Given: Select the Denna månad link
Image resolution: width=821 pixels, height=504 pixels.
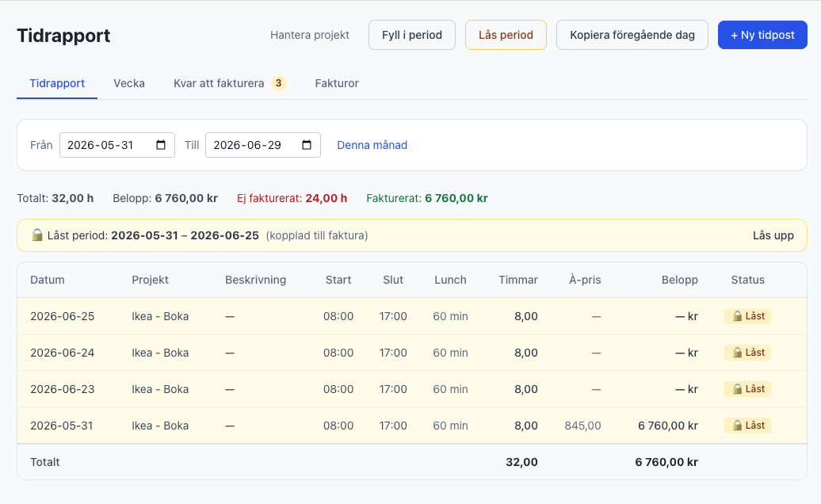Looking at the screenshot, I should 372,145.
